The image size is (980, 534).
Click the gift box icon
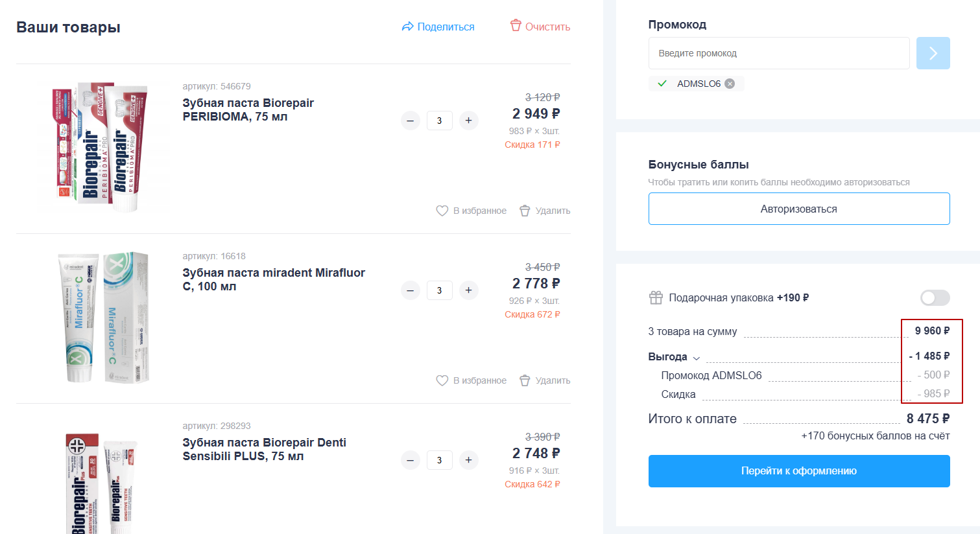click(x=656, y=297)
